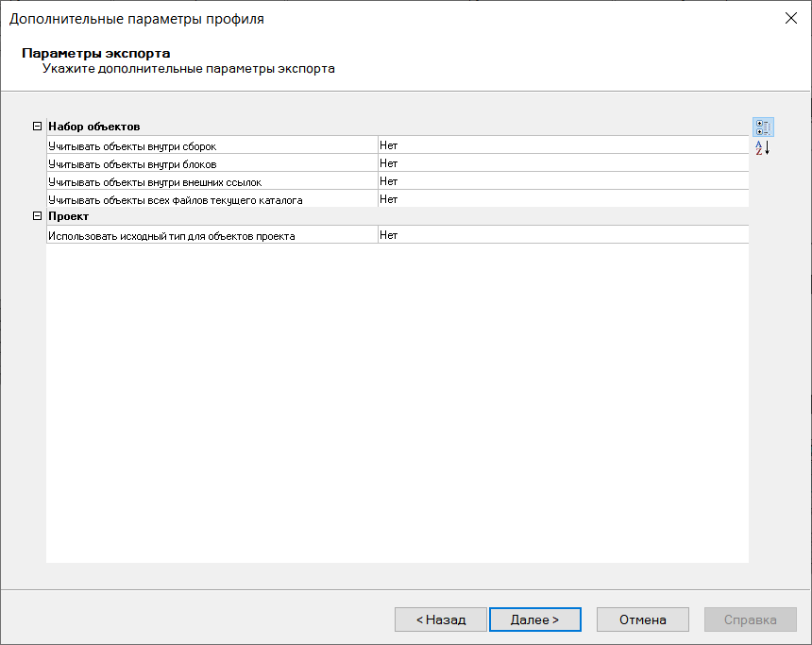This screenshot has height=645, width=812.
Task: Open value Нет for объекты внутри блоков
Action: click(563, 163)
